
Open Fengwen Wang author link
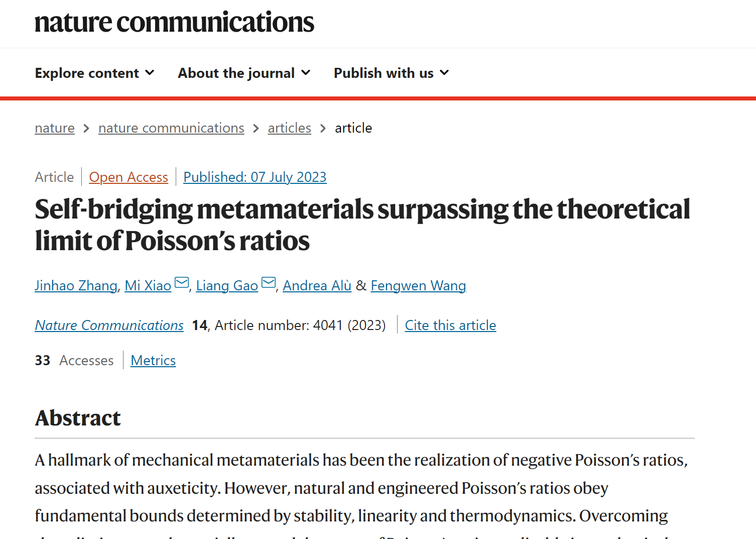click(x=418, y=286)
